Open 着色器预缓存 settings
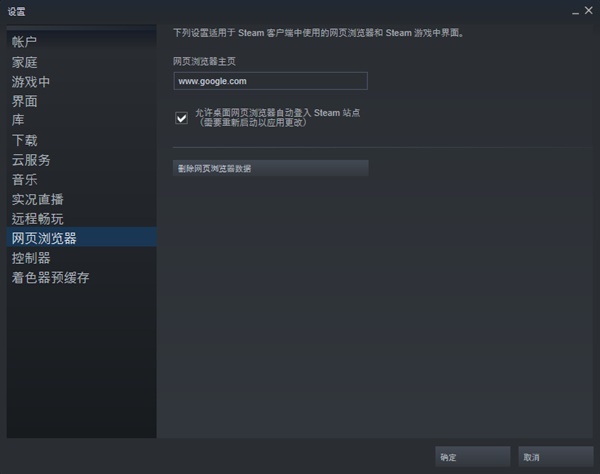 click(x=82, y=277)
